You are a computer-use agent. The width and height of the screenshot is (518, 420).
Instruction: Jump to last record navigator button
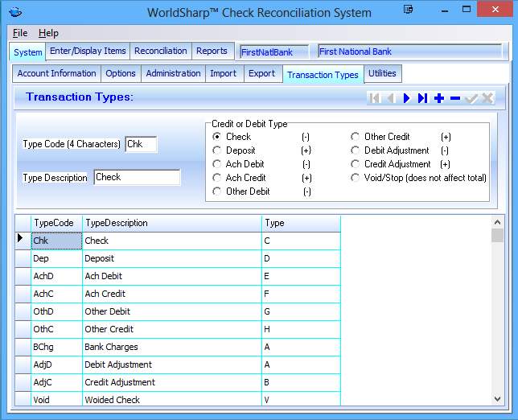point(423,98)
